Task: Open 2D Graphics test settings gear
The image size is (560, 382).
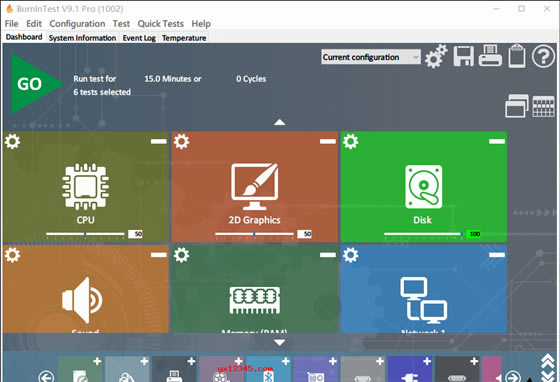Action: pyautogui.click(x=181, y=142)
